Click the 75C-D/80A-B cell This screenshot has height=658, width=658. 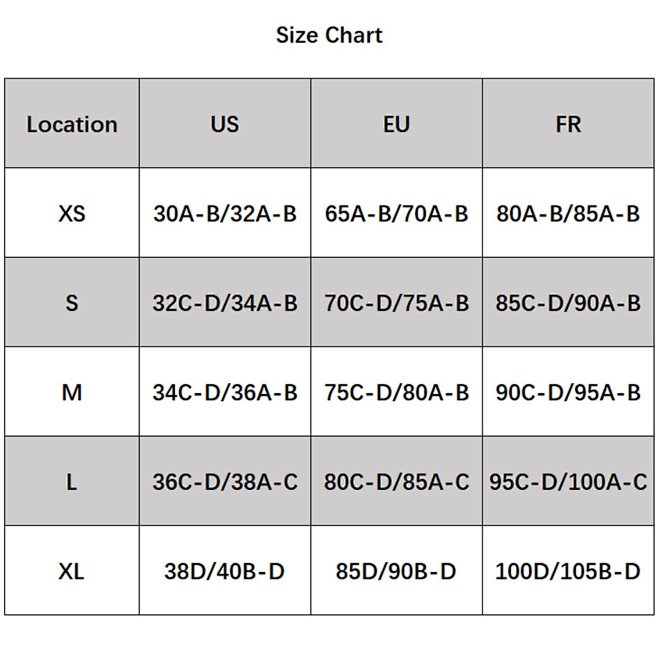397,393
